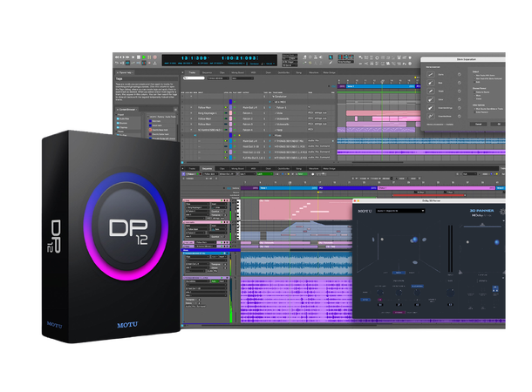Click the Verse 1 marker in lower timeline

coord(289,188)
